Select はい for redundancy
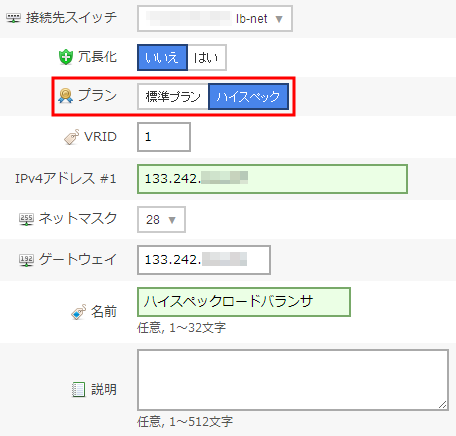 point(207,58)
